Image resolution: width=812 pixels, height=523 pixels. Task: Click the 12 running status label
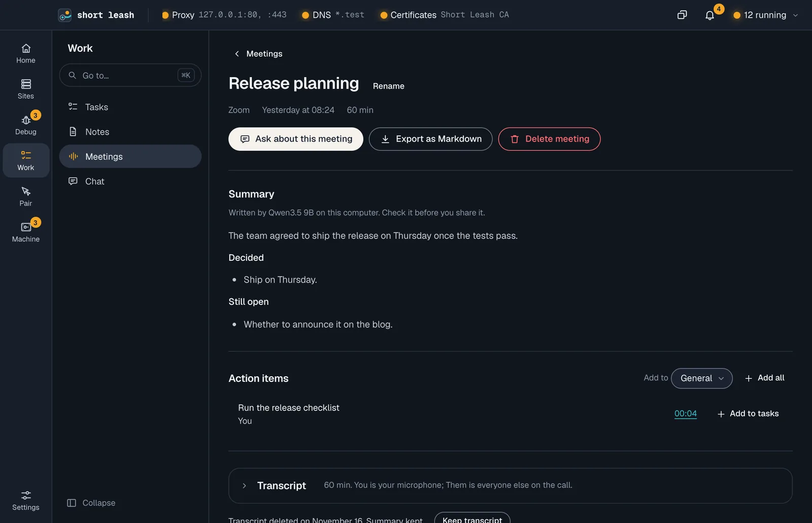tap(765, 15)
